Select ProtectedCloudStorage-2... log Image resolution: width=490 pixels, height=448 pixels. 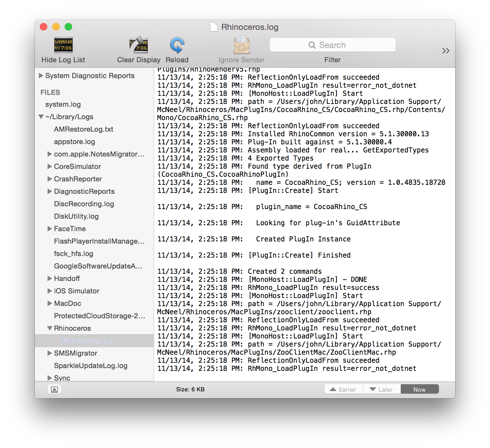tap(99, 316)
